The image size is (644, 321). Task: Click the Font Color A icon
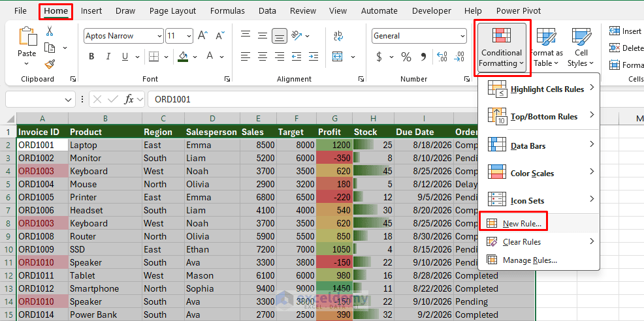pyautogui.click(x=210, y=56)
